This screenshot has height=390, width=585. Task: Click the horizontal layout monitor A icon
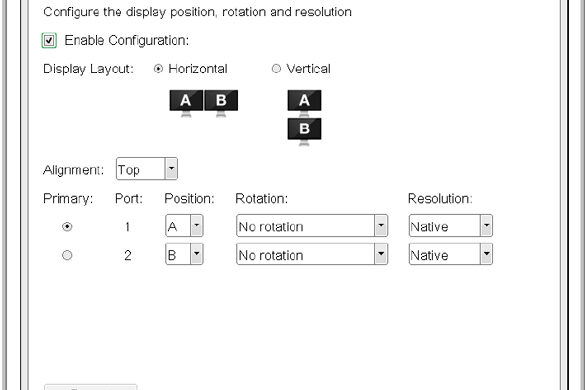186,103
